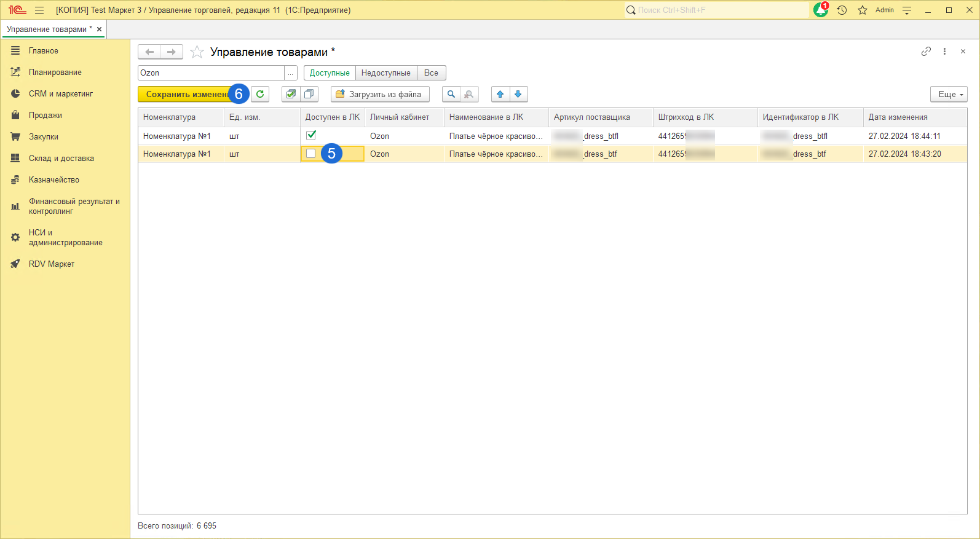Open the notifications bell
This screenshot has height=539, width=980.
[x=820, y=10]
